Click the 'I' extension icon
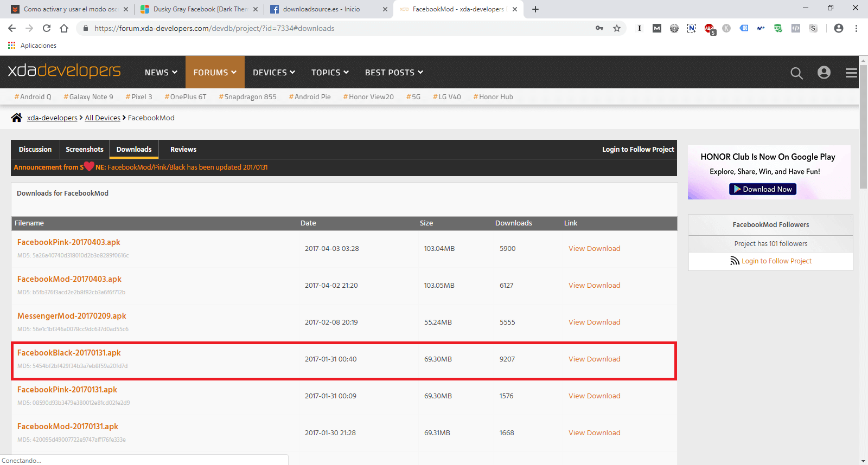This screenshot has width=868, height=465. coord(640,28)
